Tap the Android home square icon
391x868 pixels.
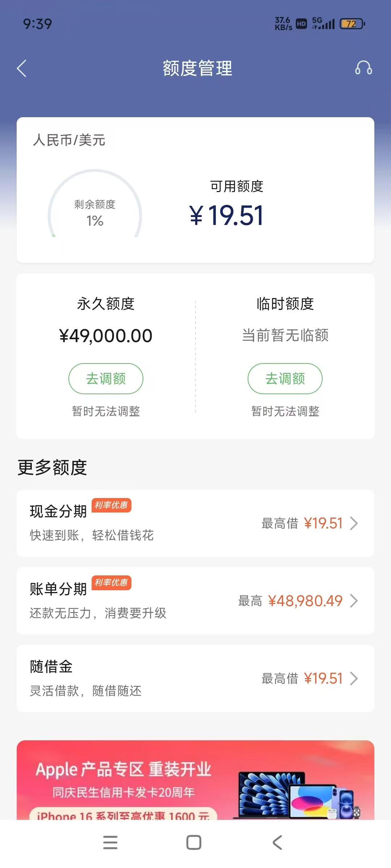click(194, 842)
